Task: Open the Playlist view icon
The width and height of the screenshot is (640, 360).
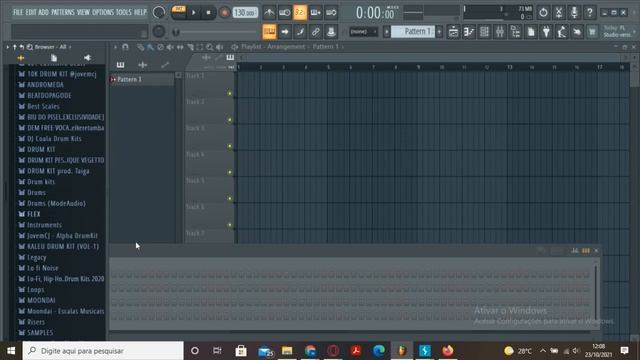Action: pyautogui.click(x=453, y=32)
